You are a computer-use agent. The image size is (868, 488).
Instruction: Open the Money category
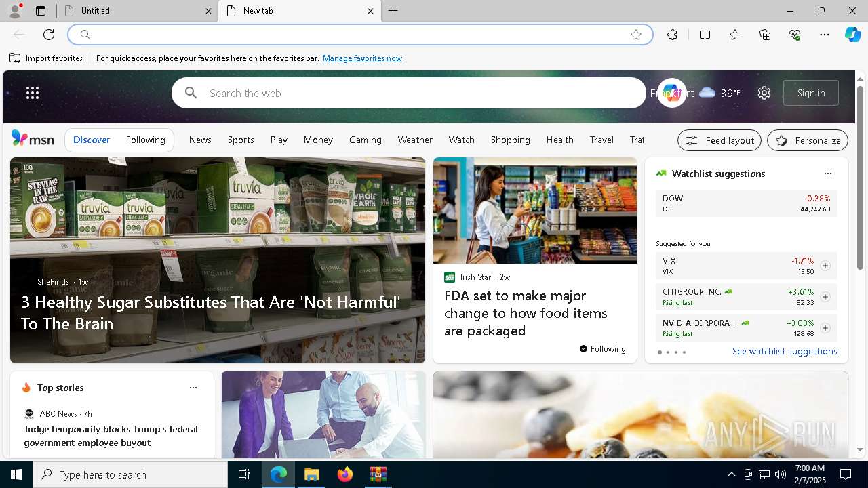[318, 140]
